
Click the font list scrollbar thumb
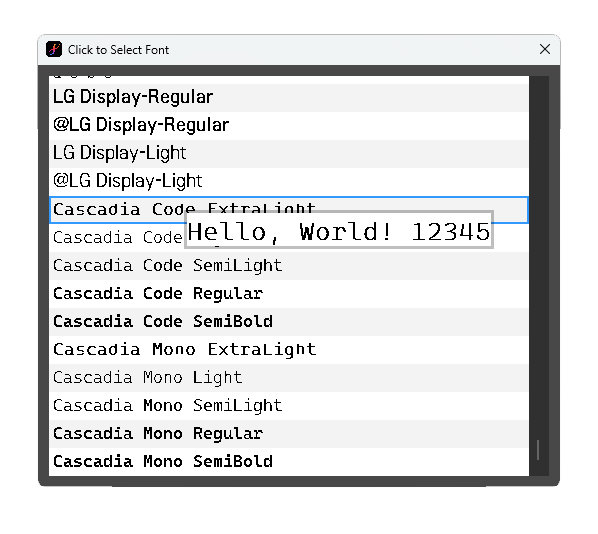(538, 450)
